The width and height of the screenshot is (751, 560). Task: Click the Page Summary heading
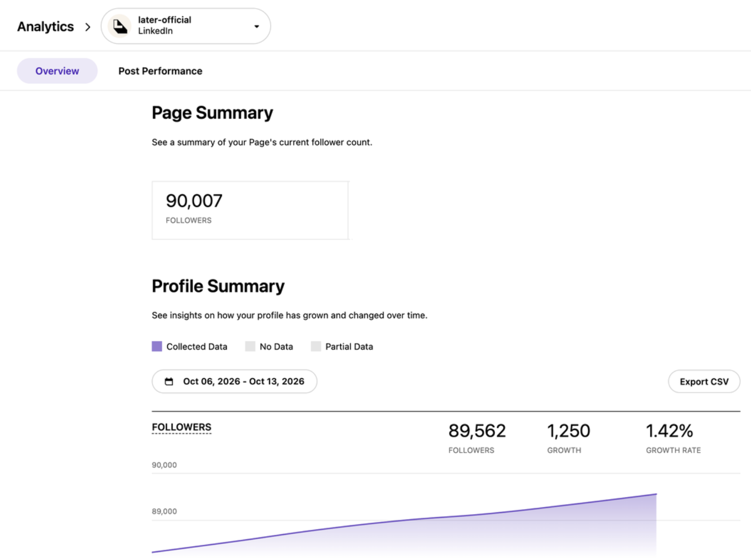pyautogui.click(x=212, y=113)
